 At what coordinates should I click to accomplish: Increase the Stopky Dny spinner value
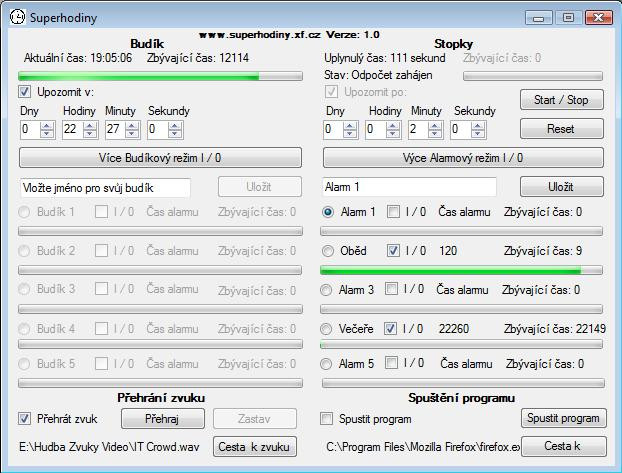coord(350,125)
